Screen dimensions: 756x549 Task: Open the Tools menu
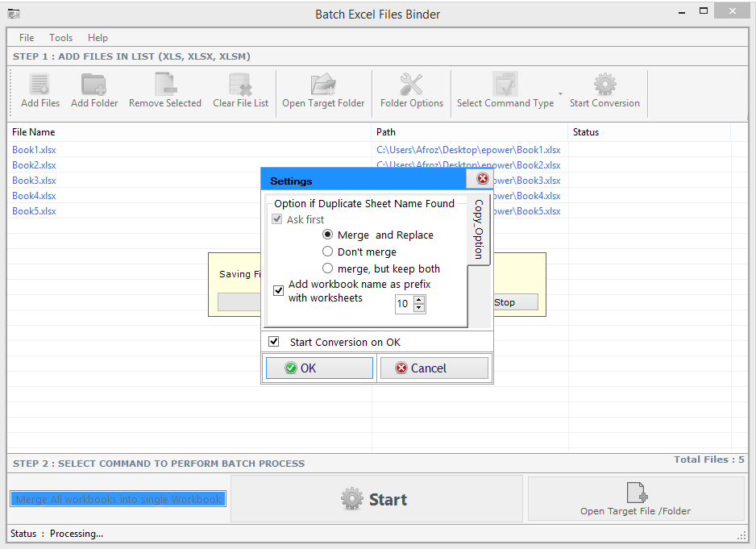click(x=60, y=38)
